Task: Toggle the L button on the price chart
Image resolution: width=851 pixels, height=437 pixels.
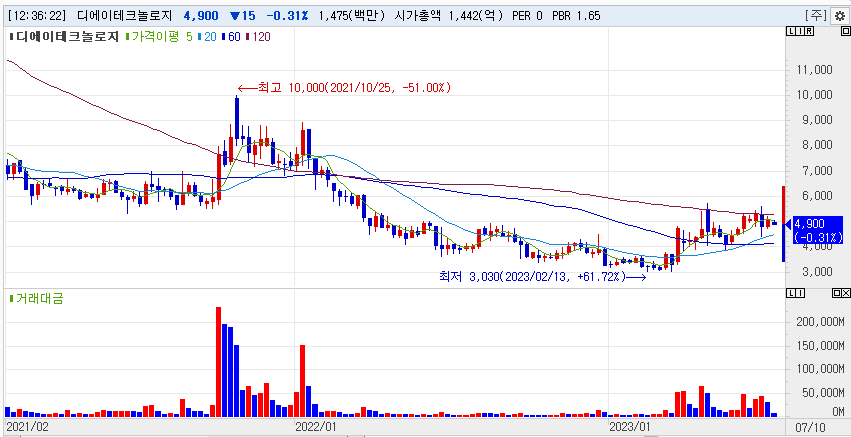Action: [x=791, y=31]
